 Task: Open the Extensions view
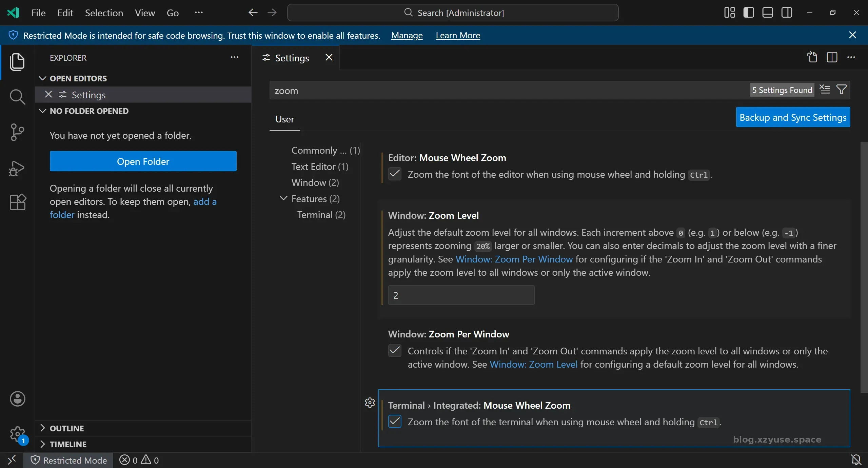click(17, 202)
